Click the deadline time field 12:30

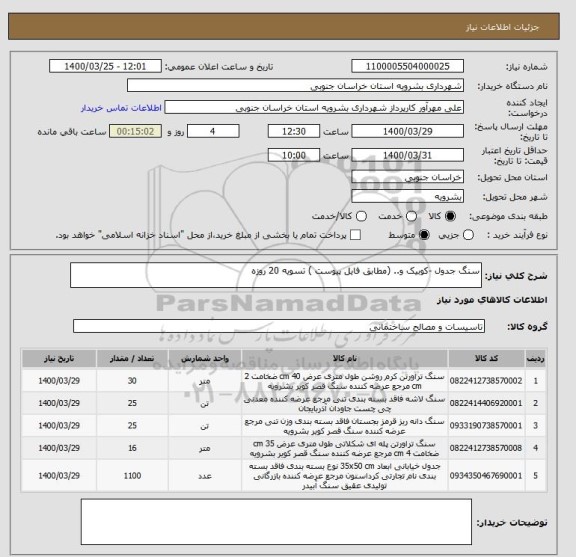294,131
